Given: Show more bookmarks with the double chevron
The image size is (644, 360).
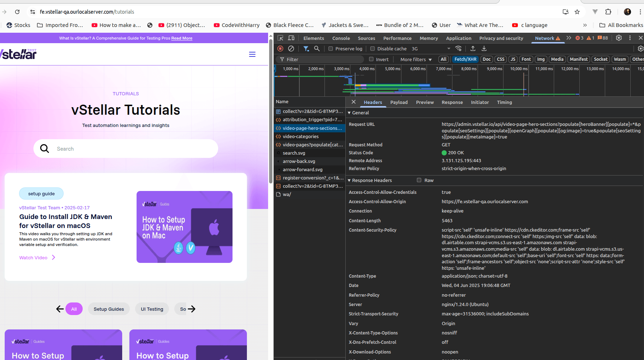Looking at the screenshot, I should [585, 25].
